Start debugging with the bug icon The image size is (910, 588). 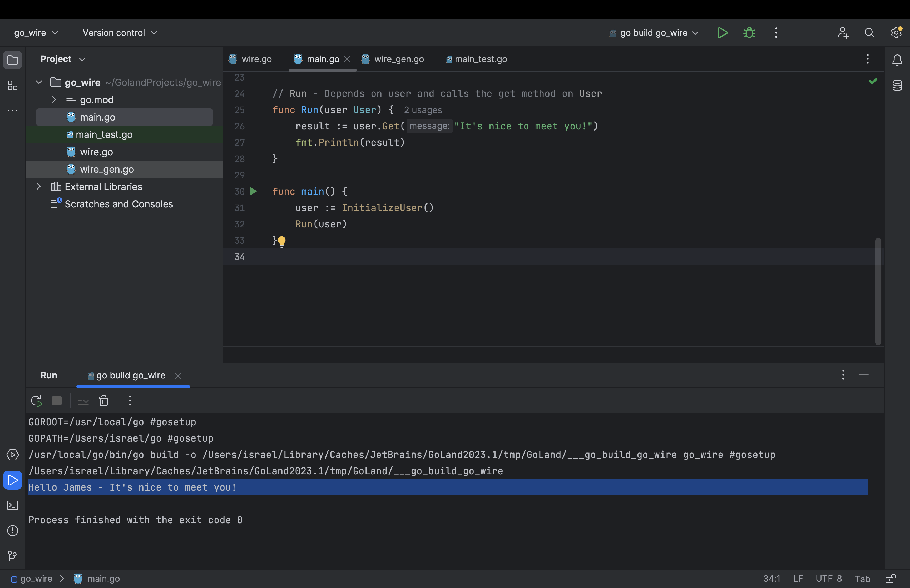[749, 32]
